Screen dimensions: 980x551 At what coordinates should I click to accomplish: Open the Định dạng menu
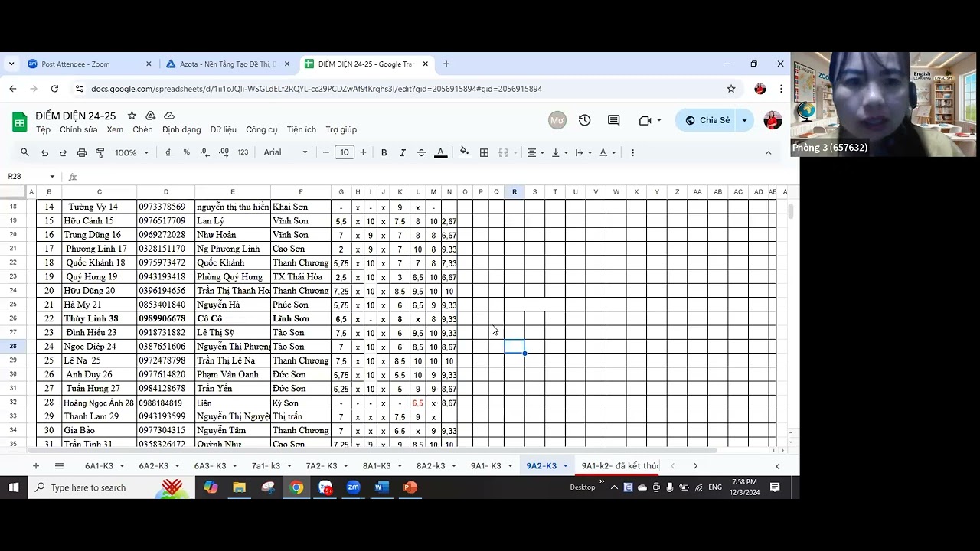point(181,129)
